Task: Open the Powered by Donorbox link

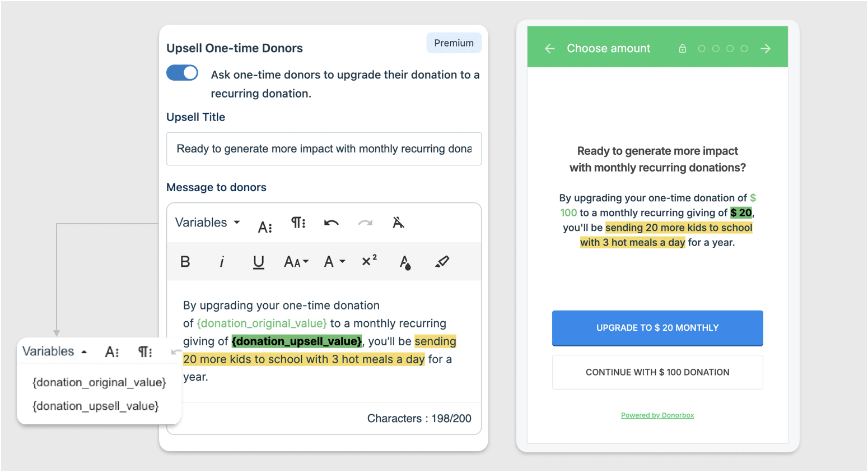Action: pos(657,415)
